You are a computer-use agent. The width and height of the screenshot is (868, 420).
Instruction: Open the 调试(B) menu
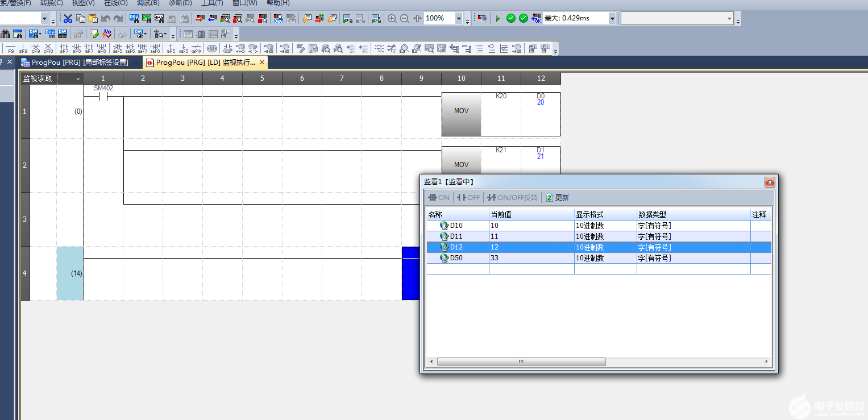tap(148, 3)
